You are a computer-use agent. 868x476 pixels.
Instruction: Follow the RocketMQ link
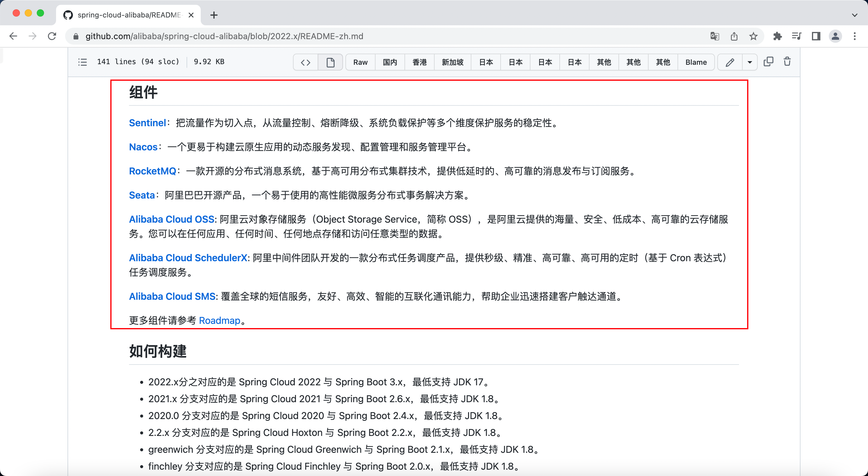[x=153, y=171]
